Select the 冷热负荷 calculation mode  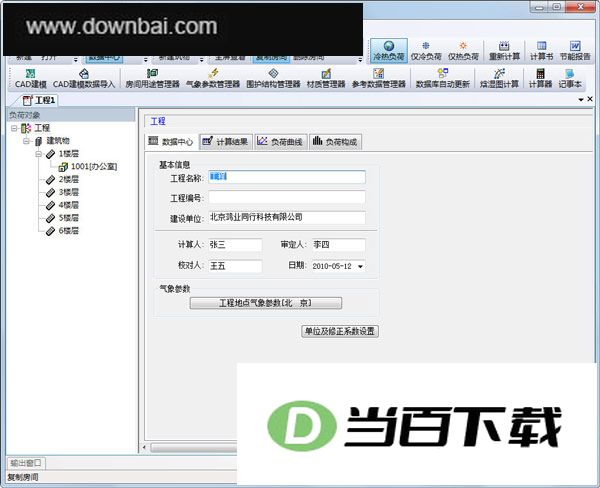click(x=389, y=51)
